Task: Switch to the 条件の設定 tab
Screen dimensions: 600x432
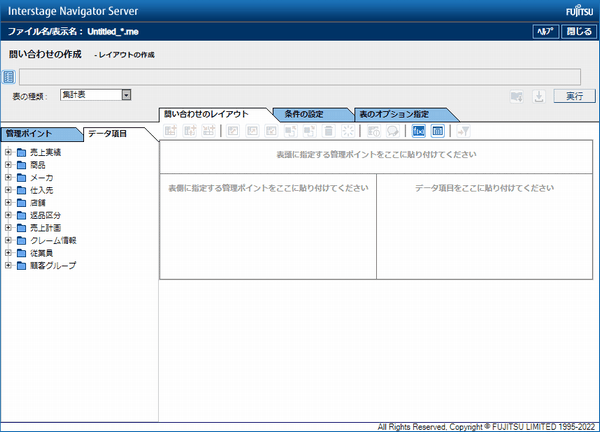Action: (x=312, y=114)
